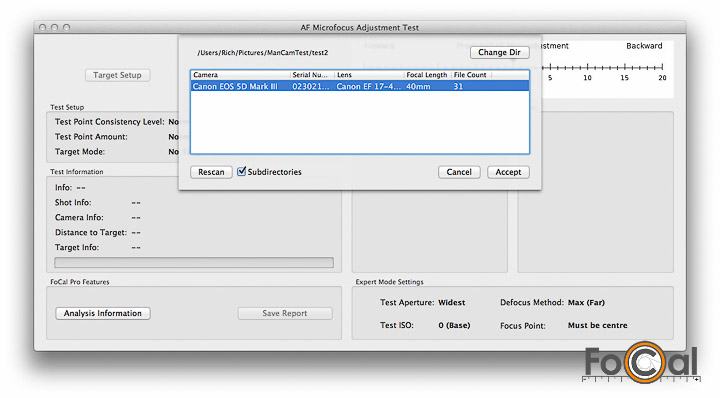Viewport: 720px width, 398px height.
Task: Click the Camera Info label
Action: [x=79, y=218]
